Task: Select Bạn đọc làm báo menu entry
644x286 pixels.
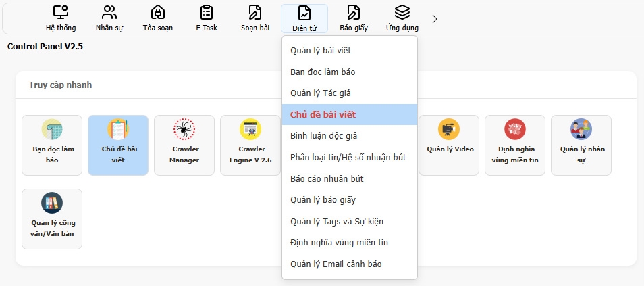Action: point(350,72)
